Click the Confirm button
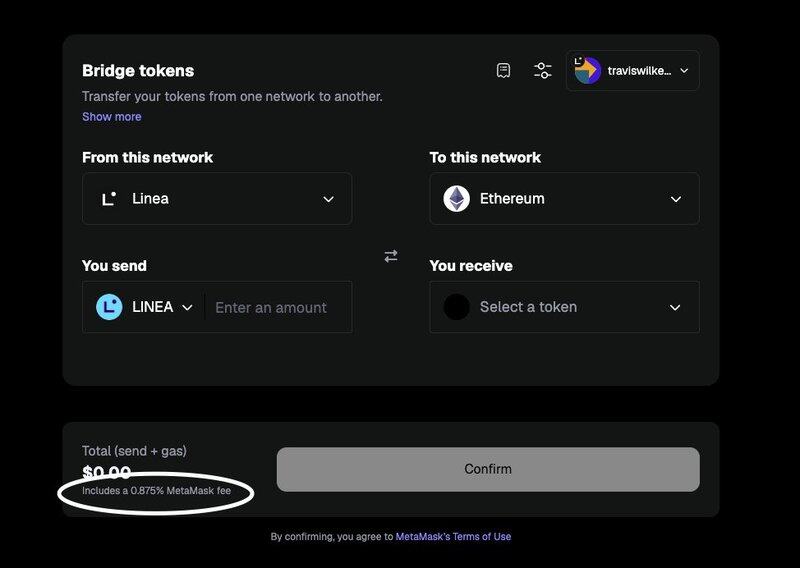 coord(488,469)
